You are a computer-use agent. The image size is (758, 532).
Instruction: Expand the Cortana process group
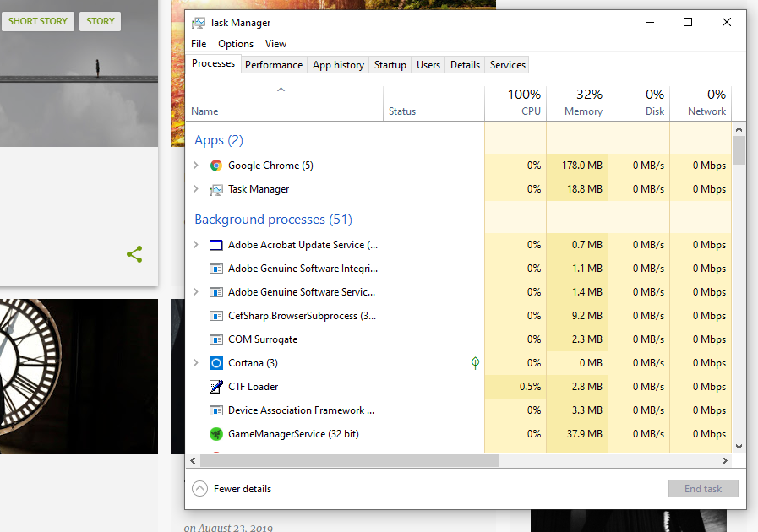(x=196, y=363)
